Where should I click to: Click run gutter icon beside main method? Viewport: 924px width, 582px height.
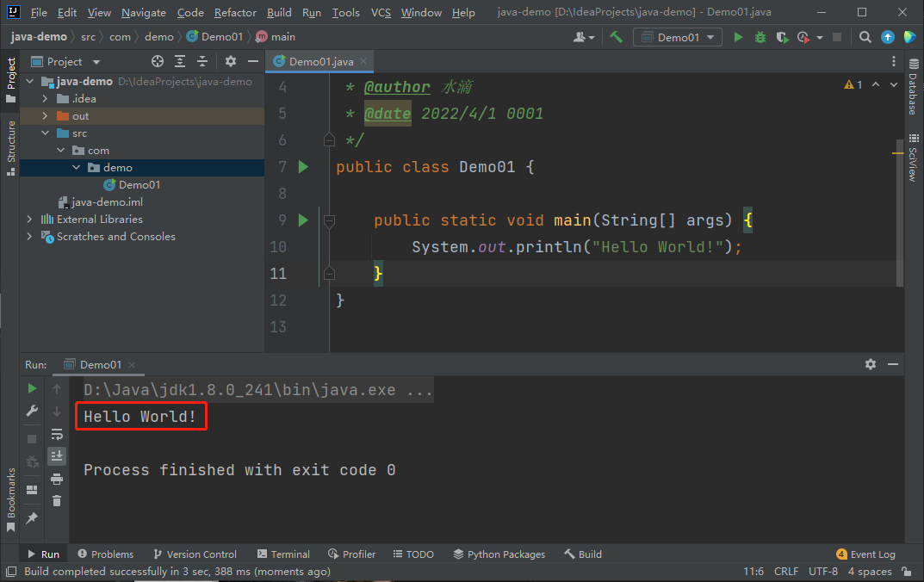tap(303, 220)
